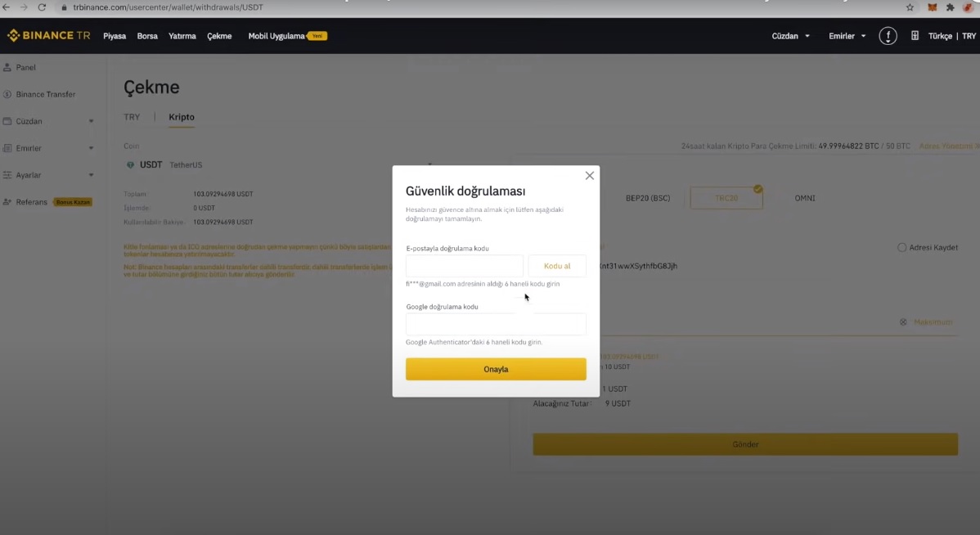
Task: Expand the Cüzdan sidebar section arrow
Action: tap(92, 121)
